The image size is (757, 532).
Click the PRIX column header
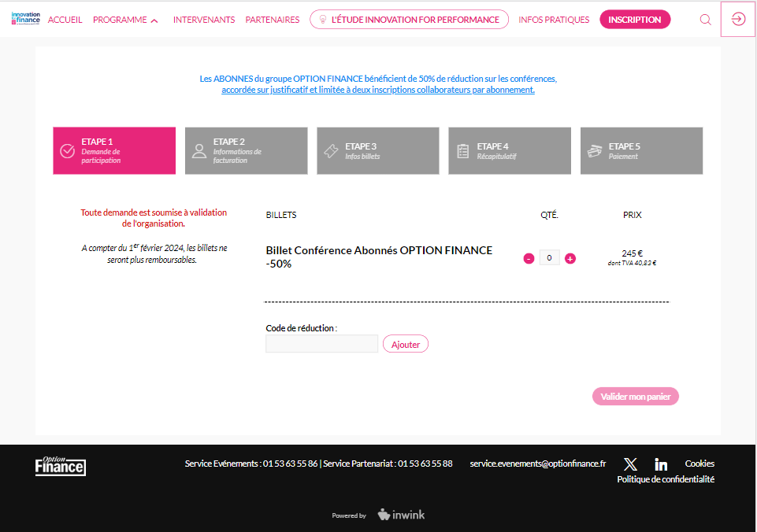pos(632,215)
